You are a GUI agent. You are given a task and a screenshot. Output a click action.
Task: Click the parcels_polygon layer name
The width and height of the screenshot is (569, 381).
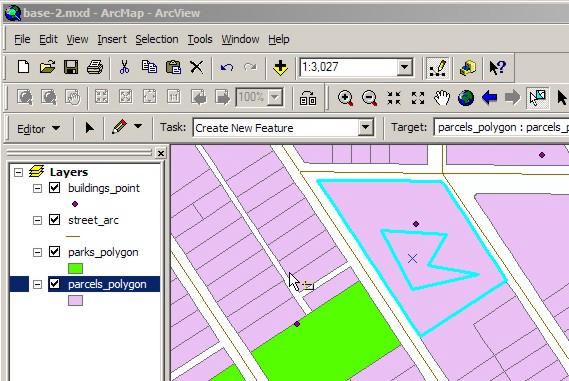(107, 284)
